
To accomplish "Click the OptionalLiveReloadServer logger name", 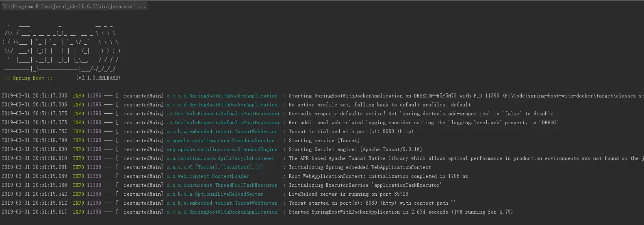I will tap(215, 194).
